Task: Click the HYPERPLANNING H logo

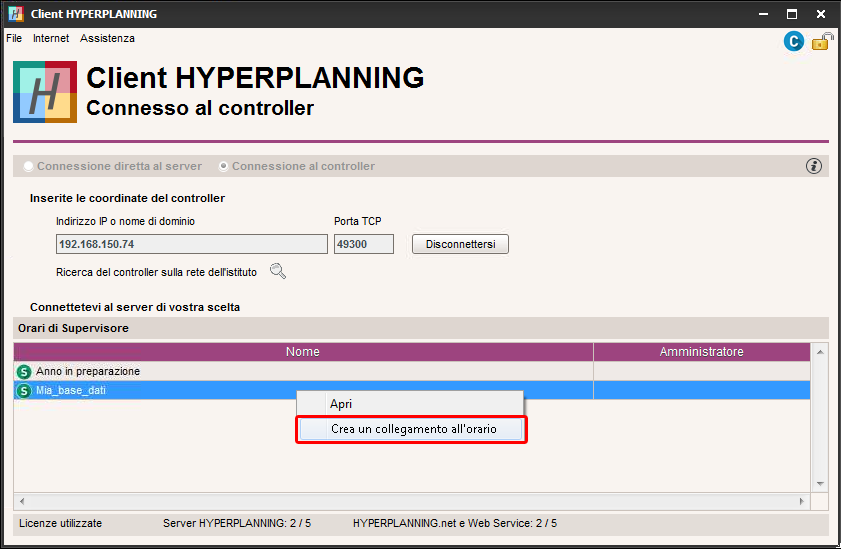Action: click(45, 92)
